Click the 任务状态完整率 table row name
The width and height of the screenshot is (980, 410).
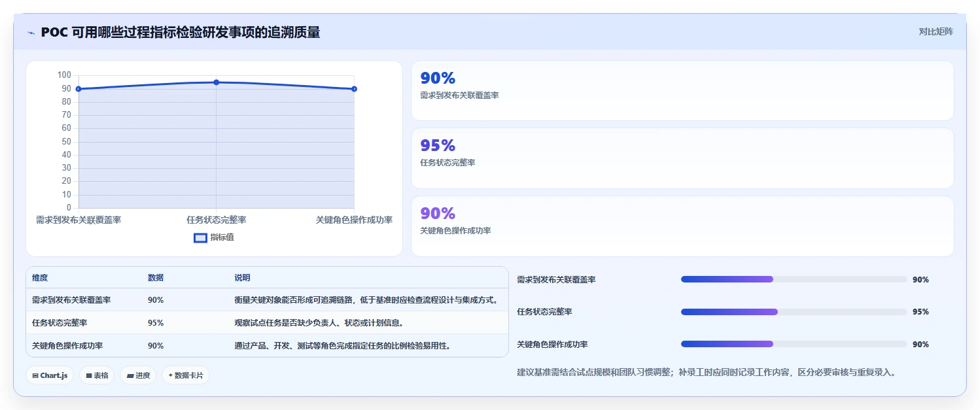(x=60, y=323)
